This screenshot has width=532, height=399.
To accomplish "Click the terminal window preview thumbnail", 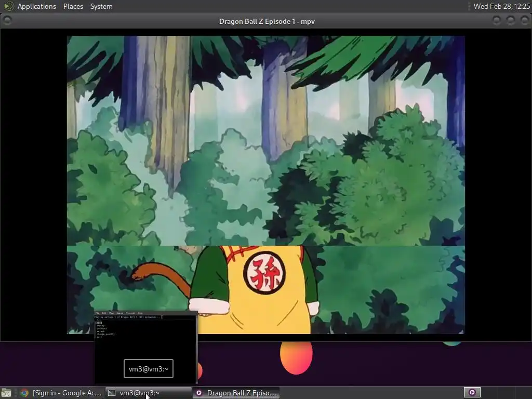I will (x=145, y=347).
